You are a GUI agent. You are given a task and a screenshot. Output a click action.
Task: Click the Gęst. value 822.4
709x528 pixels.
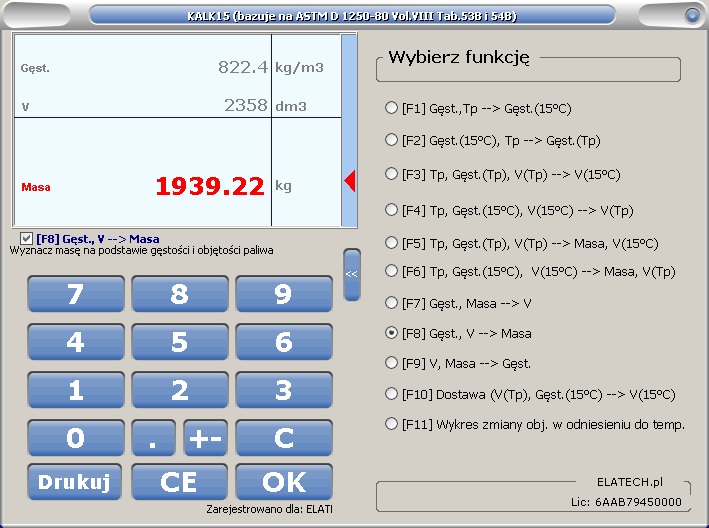(x=243, y=67)
